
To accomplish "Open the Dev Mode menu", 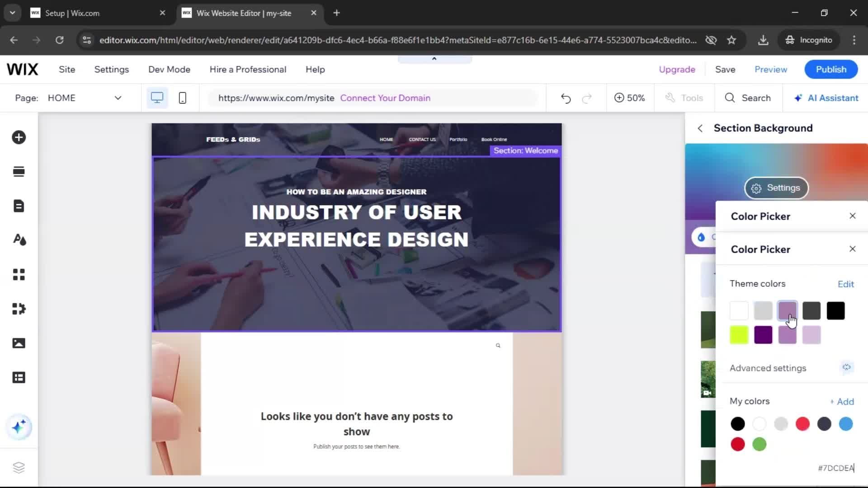I will [x=169, y=70].
